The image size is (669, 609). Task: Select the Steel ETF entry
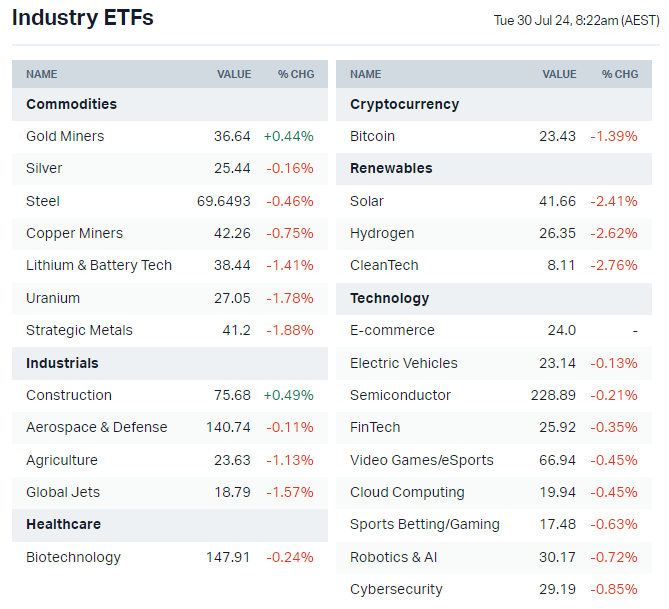43,201
